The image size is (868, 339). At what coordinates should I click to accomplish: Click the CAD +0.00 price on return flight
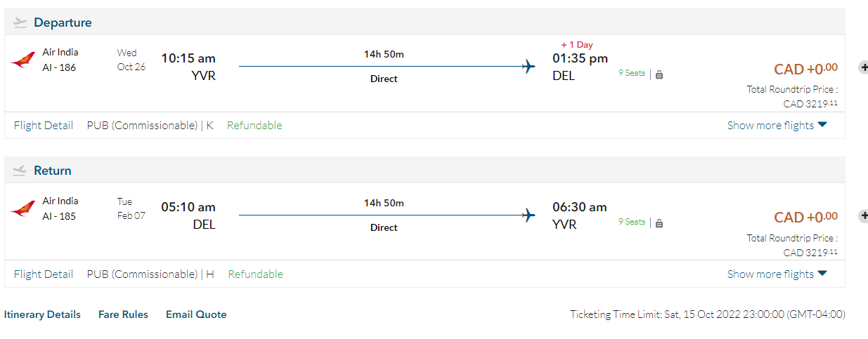tap(805, 218)
